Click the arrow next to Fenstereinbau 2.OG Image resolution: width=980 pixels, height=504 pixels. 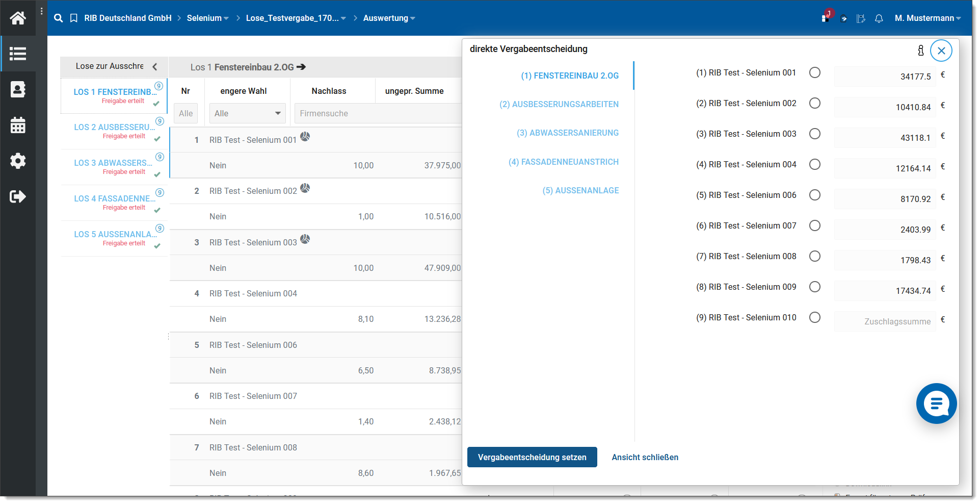301,67
